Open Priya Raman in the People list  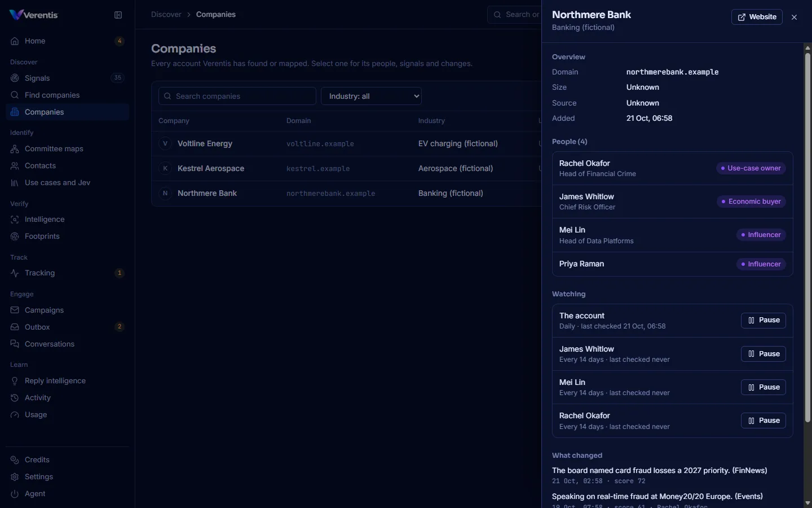tap(673, 264)
